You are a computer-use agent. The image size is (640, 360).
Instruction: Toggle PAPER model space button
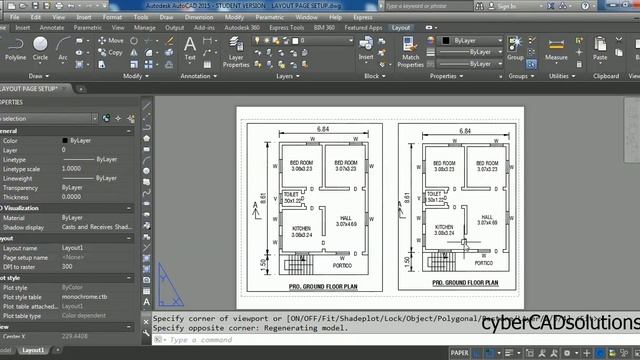(459, 353)
